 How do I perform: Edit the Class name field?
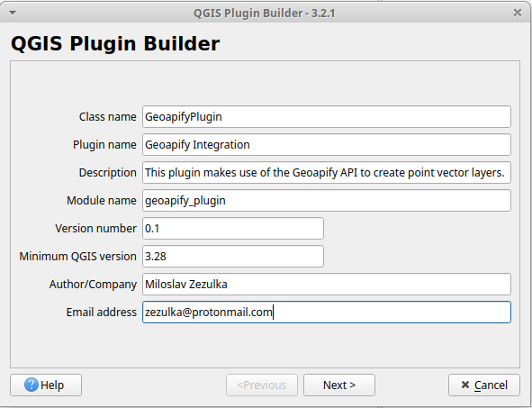pos(327,117)
